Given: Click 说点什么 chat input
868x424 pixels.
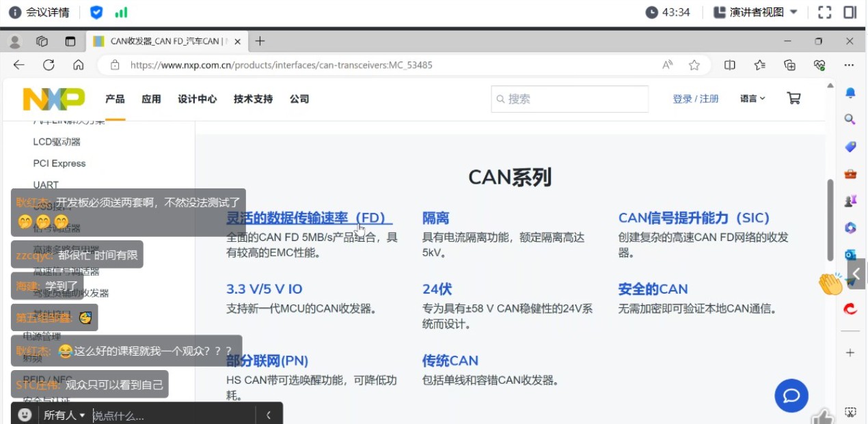Looking at the screenshot, I should pos(172,415).
